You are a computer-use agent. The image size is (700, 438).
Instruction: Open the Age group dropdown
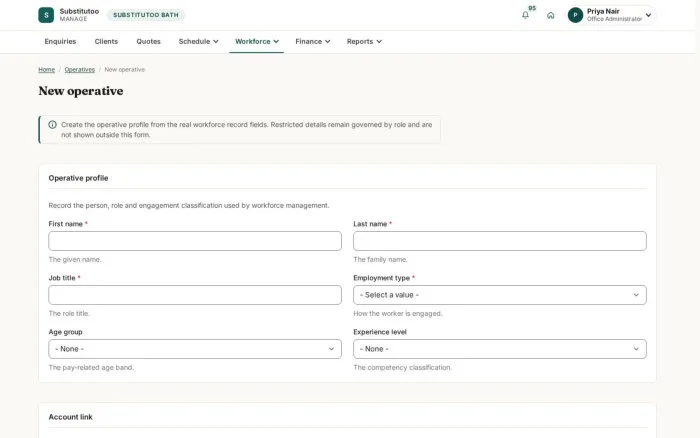coord(195,349)
